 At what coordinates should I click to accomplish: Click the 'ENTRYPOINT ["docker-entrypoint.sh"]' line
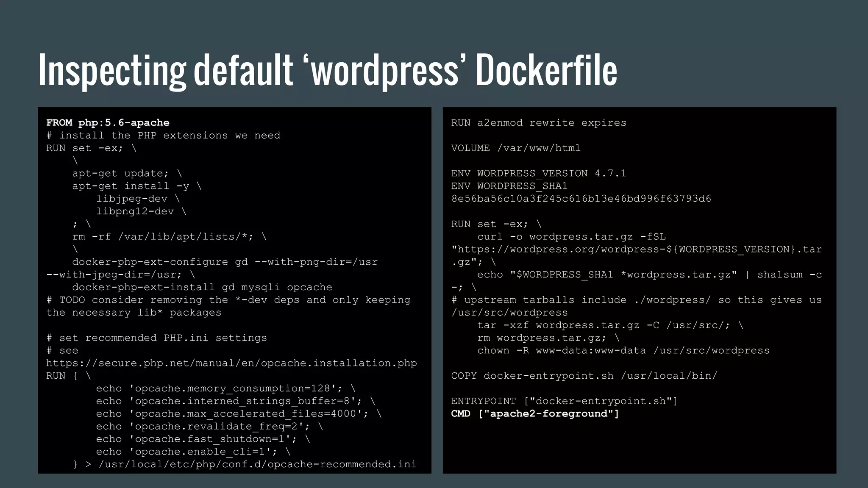[565, 401]
